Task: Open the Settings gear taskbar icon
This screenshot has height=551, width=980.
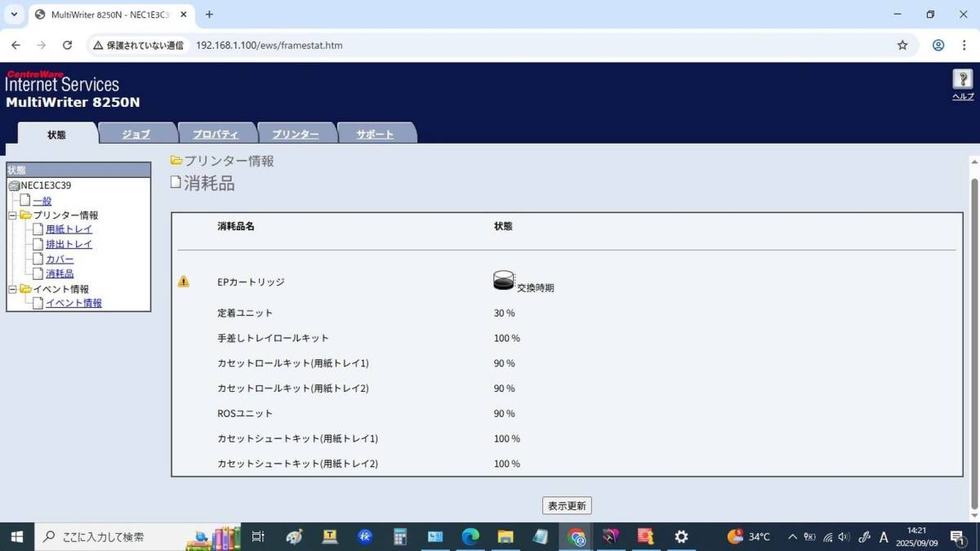Action: point(681,536)
